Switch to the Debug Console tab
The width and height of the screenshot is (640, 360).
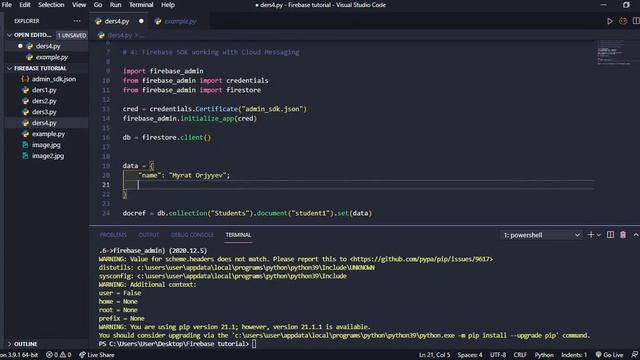pyautogui.click(x=192, y=235)
